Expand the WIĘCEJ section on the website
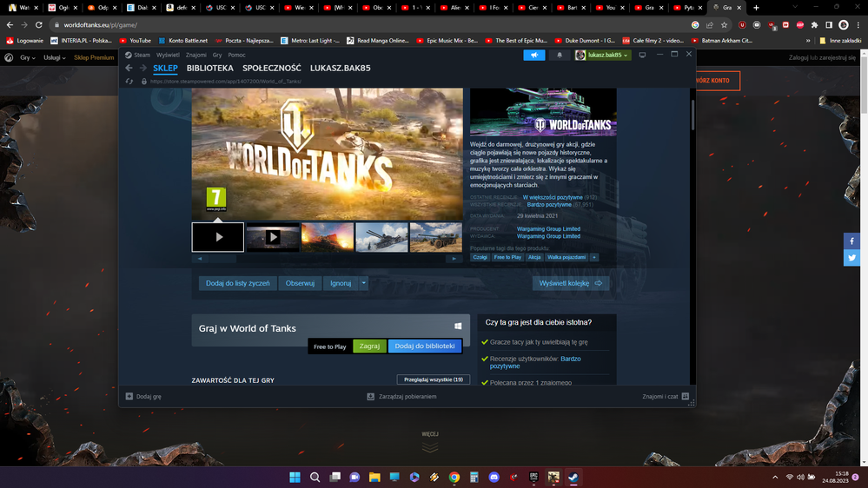The width and height of the screenshot is (868, 488). (x=430, y=441)
